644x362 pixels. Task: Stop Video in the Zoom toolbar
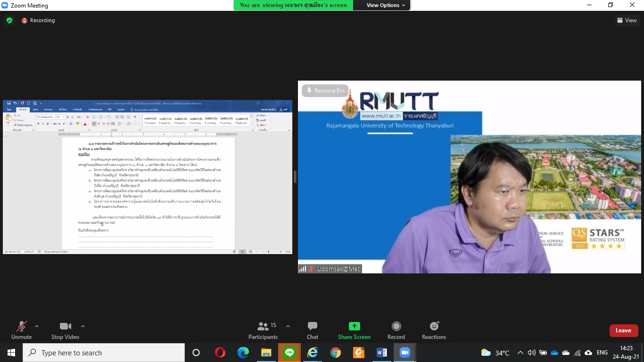tap(65, 330)
